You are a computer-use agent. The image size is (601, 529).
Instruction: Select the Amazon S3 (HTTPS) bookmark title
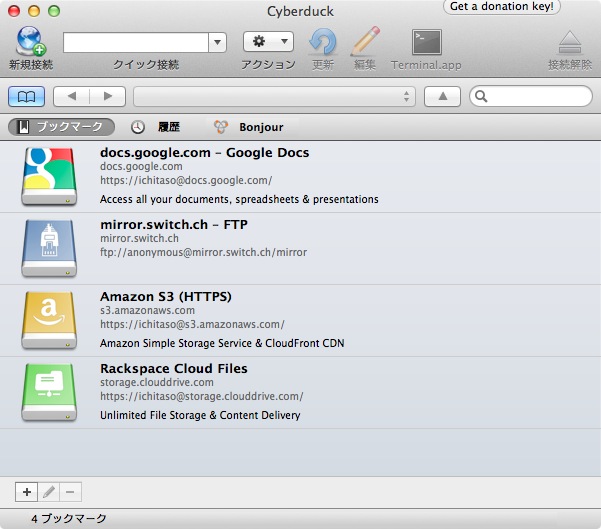click(x=166, y=297)
